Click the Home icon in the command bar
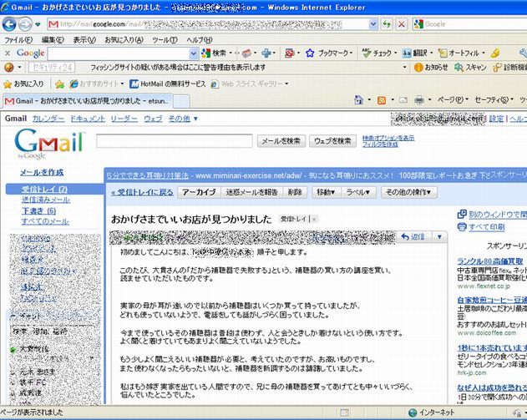The height and width of the screenshot is (420, 527). (359, 100)
